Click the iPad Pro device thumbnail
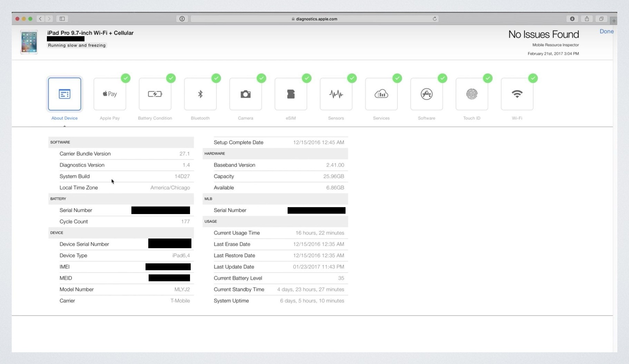Screen dimensions: 629x364 click(x=29, y=42)
